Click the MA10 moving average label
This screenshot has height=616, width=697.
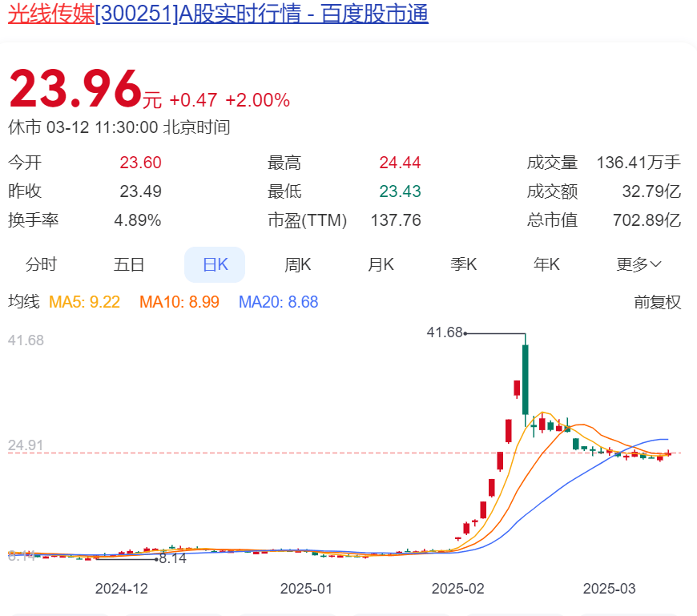coord(179,302)
